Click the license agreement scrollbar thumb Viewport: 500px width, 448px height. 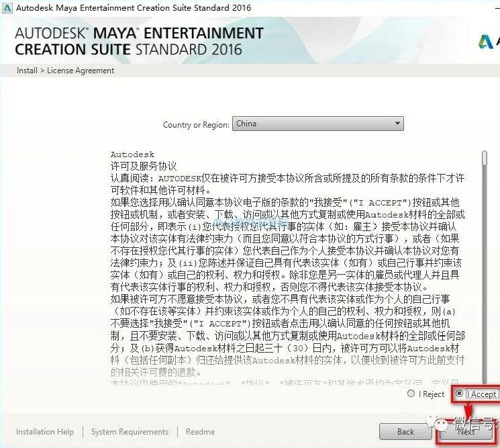click(x=485, y=159)
